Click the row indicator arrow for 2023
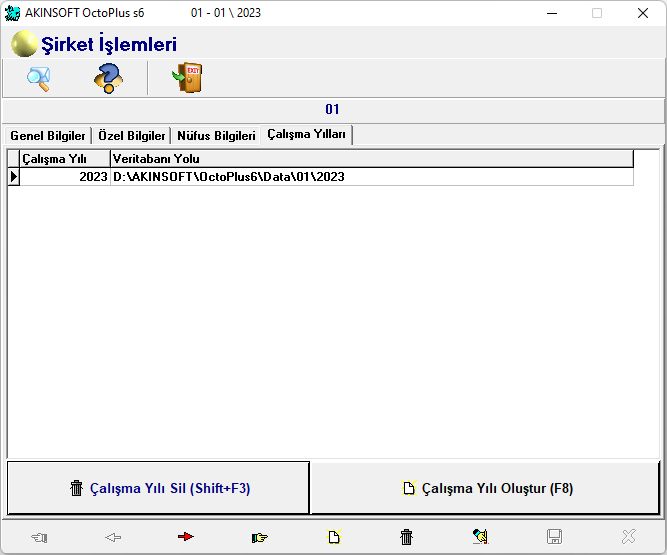The width and height of the screenshot is (667, 555). pyautogui.click(x=14, y=176)
